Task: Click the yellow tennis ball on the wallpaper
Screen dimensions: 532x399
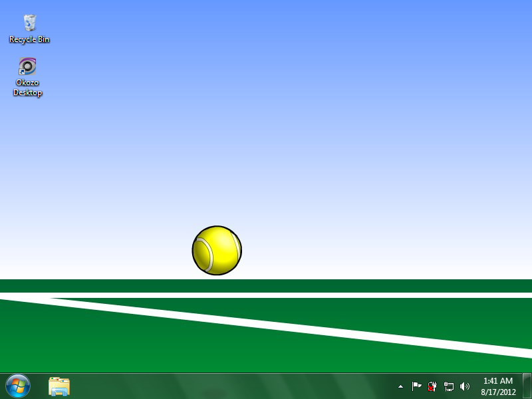Action: point(217,251)
